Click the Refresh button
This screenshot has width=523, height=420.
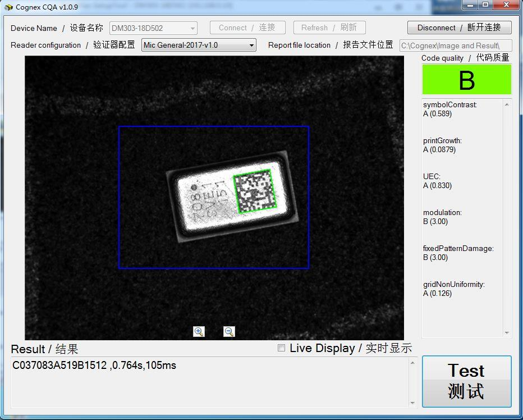tap(329, 28)
